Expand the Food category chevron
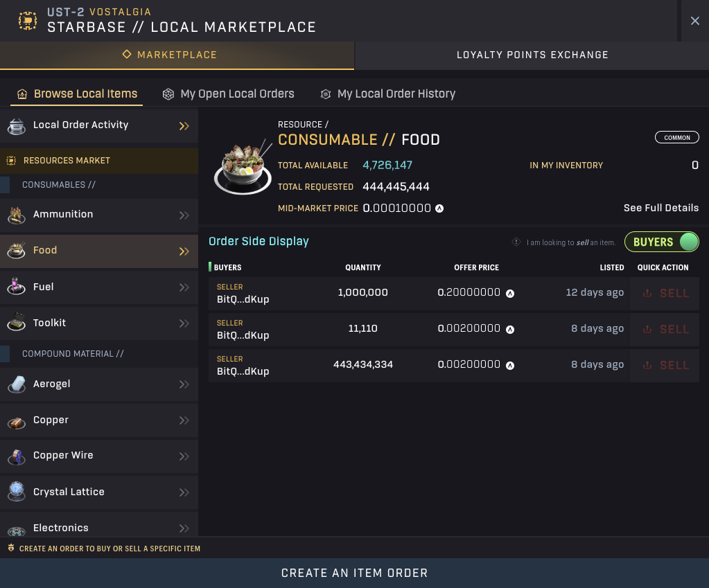This screenshot has width=709, height=588. (183, 251)
